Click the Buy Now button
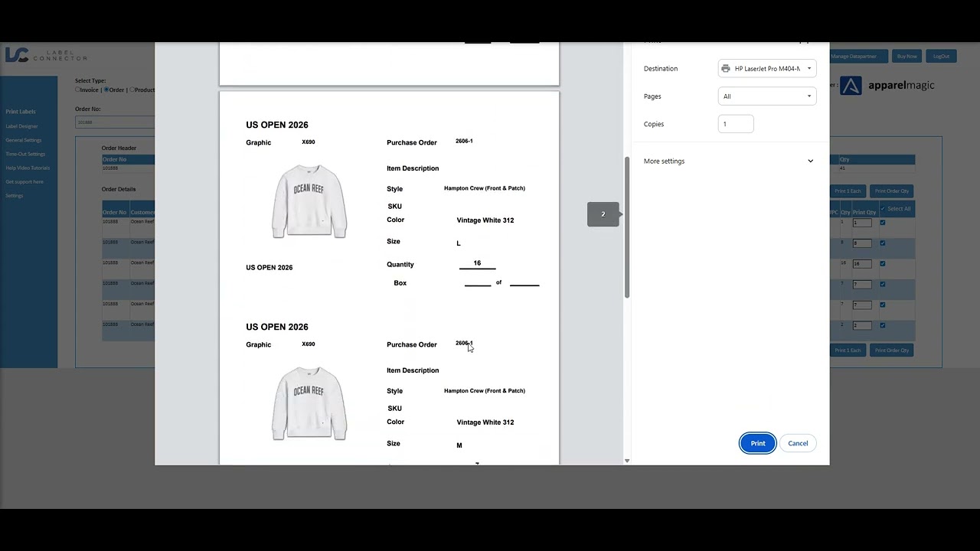 tap(906, 56)
